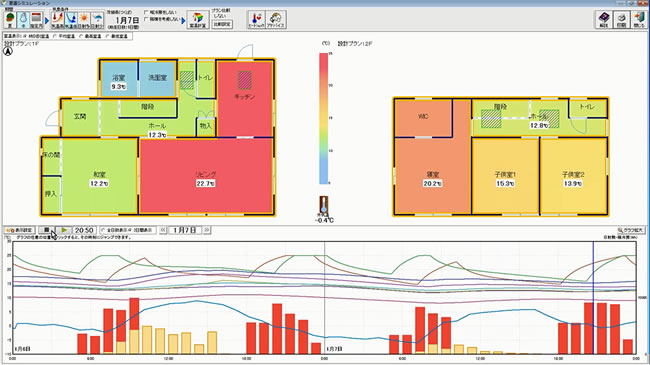Click the exit door close icon
The image size is (650, 365).
639,19
